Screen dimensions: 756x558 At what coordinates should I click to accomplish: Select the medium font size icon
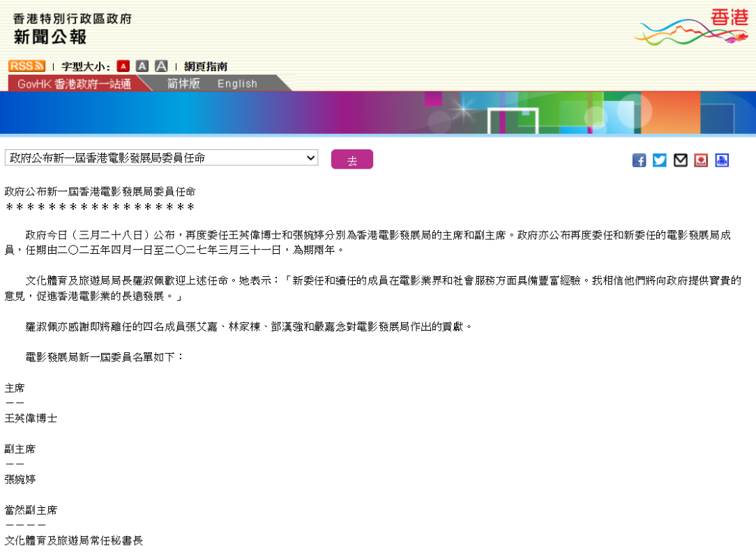[x=142, y=66]
